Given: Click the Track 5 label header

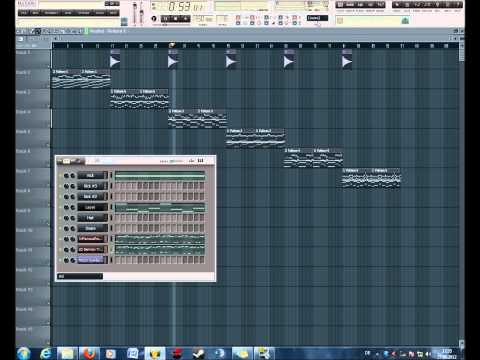Looking at the screenshot, I should click(33, 138).
